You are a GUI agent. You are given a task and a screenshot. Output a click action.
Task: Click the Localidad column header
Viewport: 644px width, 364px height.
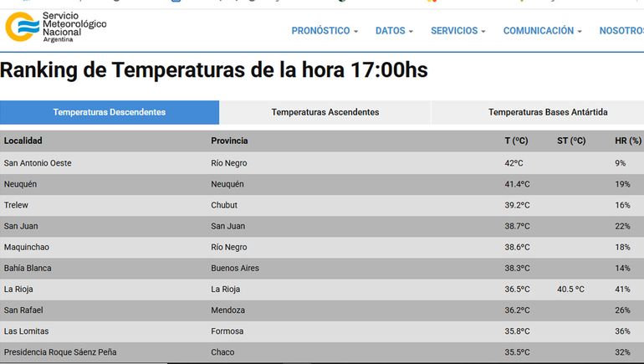(x=23, y=141)
